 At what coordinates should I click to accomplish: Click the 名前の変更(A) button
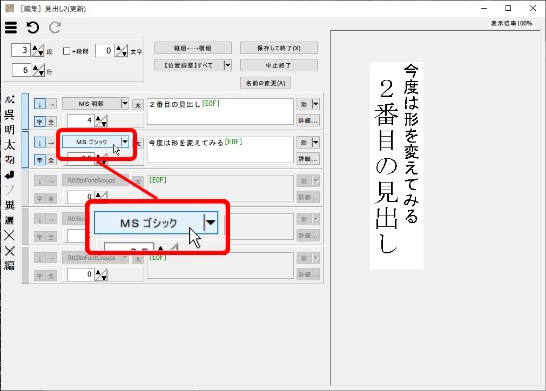265,83
